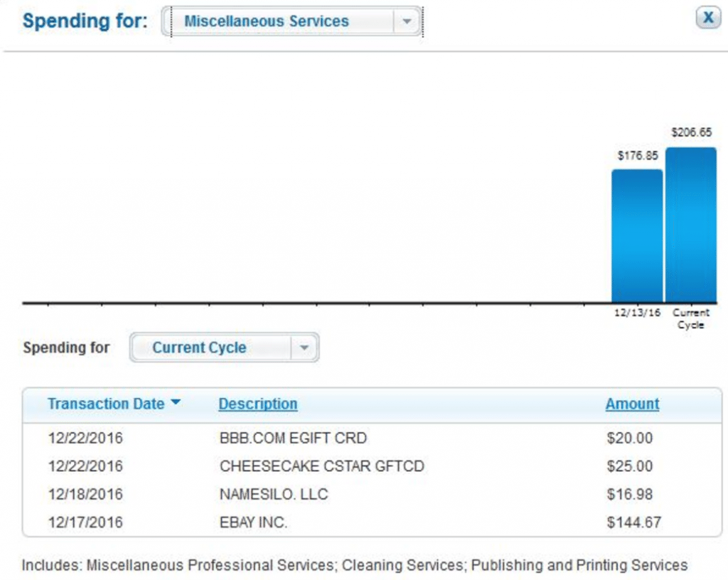Image resolution: width=728 pixels, height=580 pixels.
Task: Select the $206.65 Current Cycle bar
Action: [690, 224]
